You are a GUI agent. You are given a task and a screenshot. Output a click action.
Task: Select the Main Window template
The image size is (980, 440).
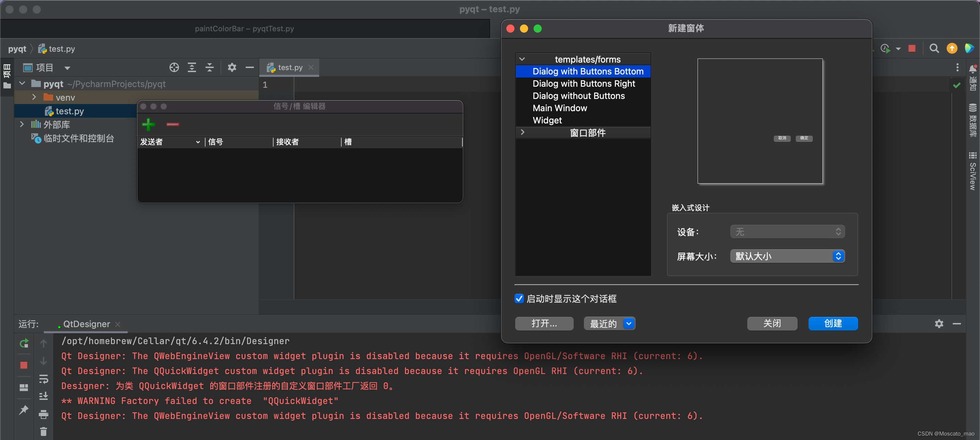tap(560, 108)
